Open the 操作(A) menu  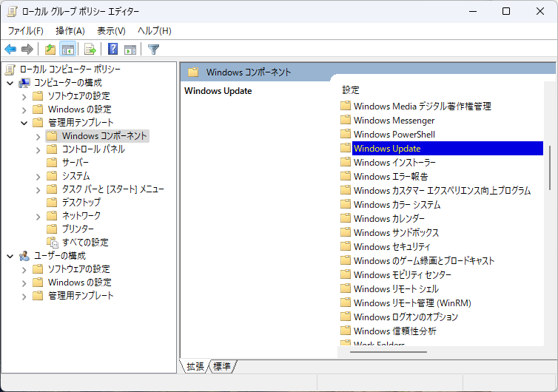pyautogui.click(x=70, y=31)
